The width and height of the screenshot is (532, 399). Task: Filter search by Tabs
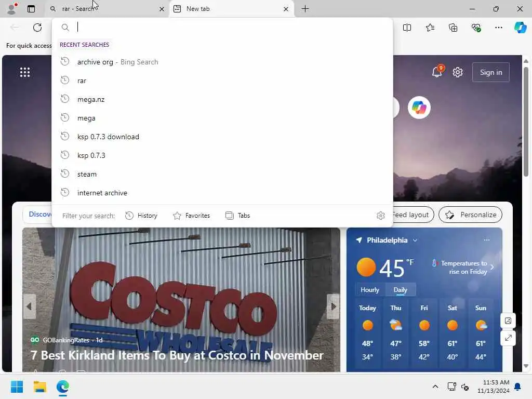pos(237,216)
